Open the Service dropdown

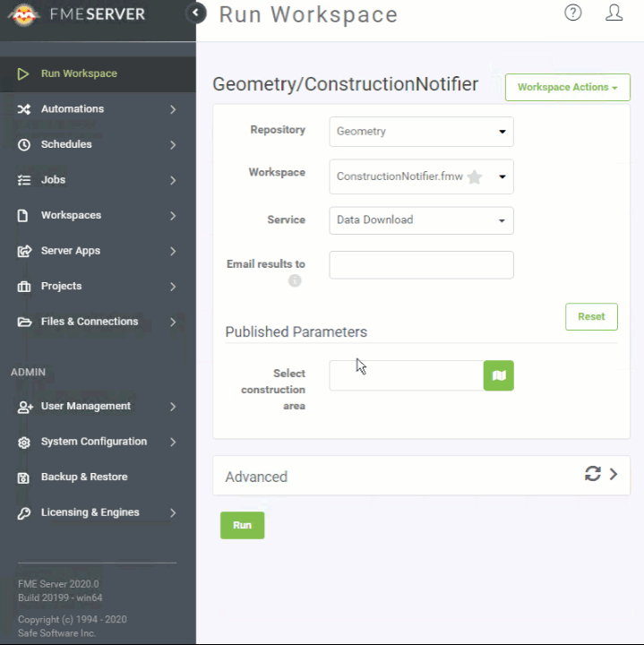(x=421, y=220)
